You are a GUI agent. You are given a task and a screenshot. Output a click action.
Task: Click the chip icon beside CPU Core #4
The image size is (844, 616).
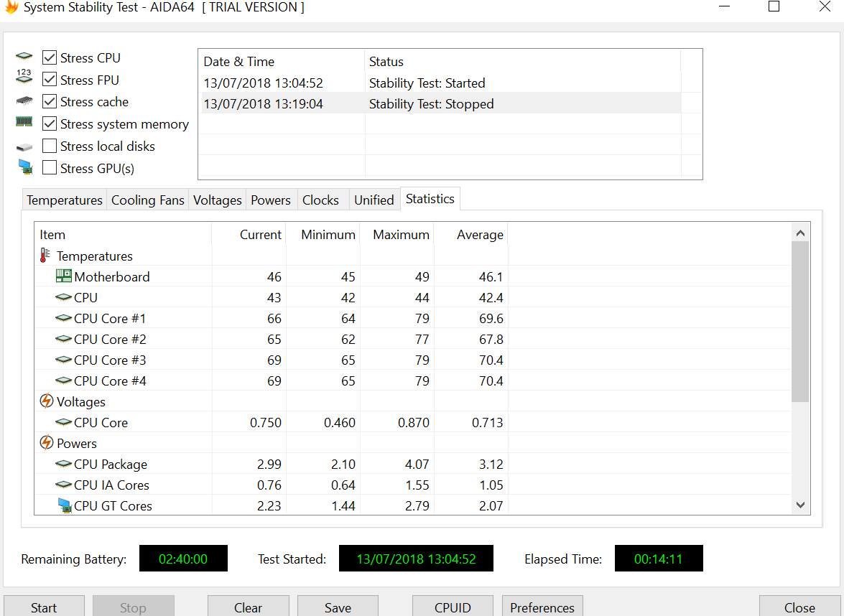[x=63, y=381]
